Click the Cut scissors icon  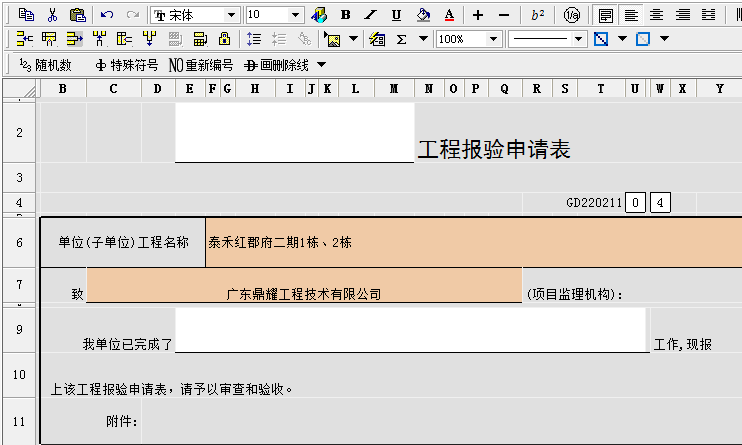click(52, 15)
